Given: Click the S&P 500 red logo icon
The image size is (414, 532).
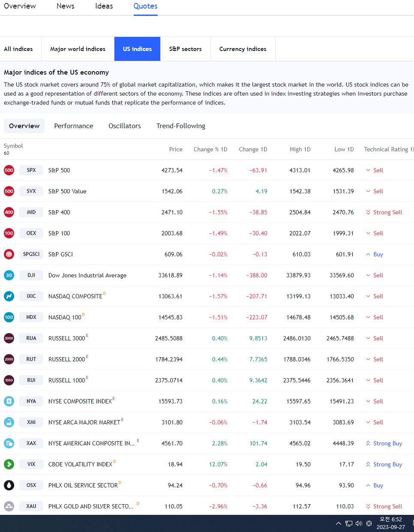Looking at the screenshot, I should pyautogui.click(x=9, y=170).
